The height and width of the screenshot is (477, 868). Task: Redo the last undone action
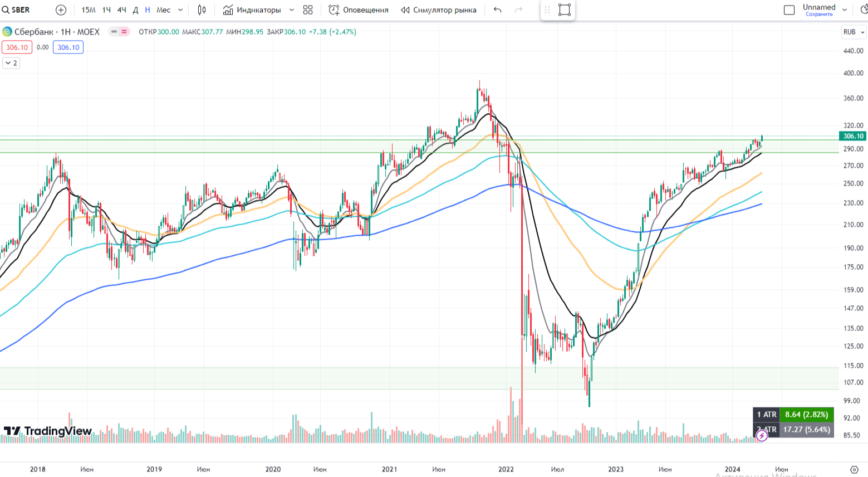(519, 10)
